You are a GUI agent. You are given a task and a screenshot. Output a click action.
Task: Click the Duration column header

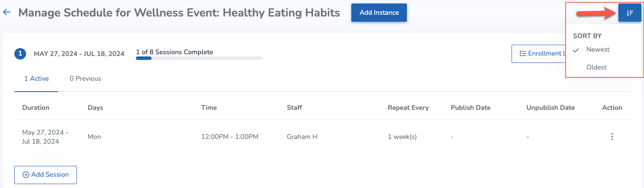(x=36, y=108)
